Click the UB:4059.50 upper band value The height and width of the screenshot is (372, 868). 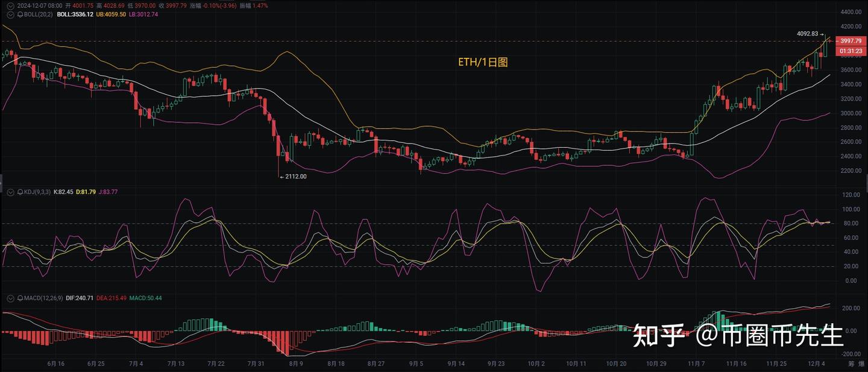[111, 14]
